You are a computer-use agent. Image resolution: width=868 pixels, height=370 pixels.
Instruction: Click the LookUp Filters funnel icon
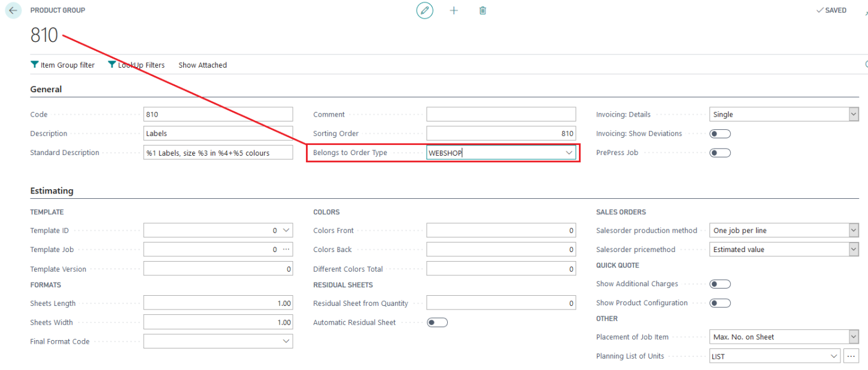point(112,65)
